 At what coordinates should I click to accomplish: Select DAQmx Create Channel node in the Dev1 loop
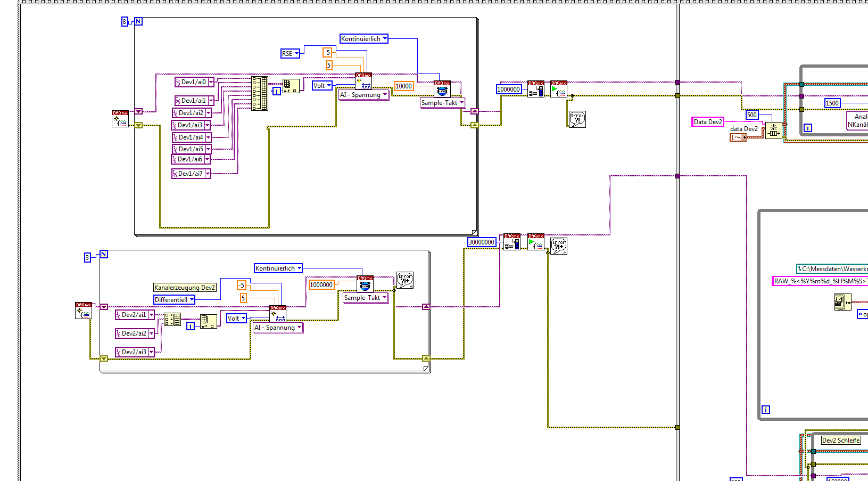click(x=363, y=81)
